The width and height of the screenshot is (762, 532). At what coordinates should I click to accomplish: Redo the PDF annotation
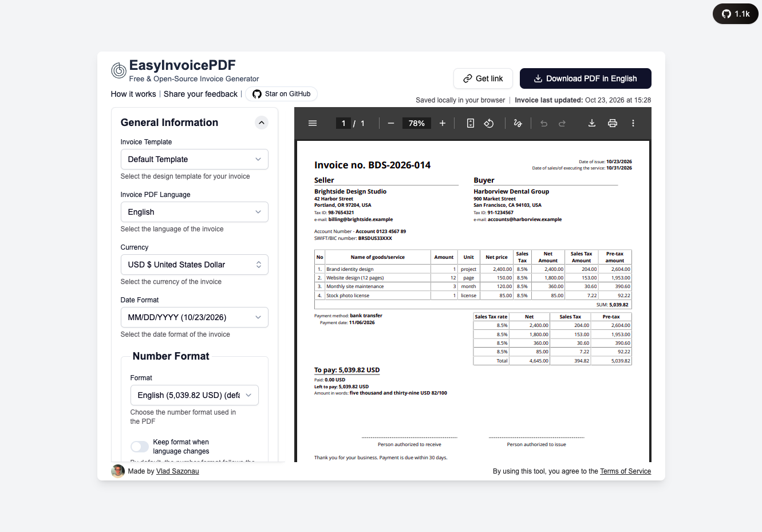click(562, 123)
